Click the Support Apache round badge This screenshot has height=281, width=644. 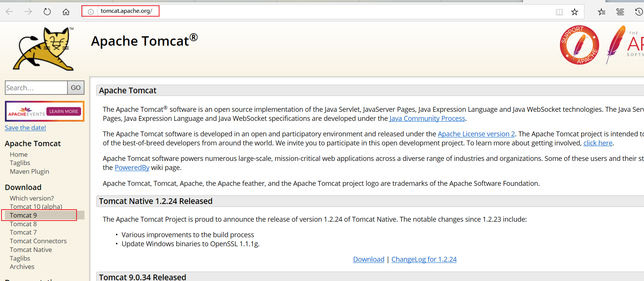click(580, 45)
